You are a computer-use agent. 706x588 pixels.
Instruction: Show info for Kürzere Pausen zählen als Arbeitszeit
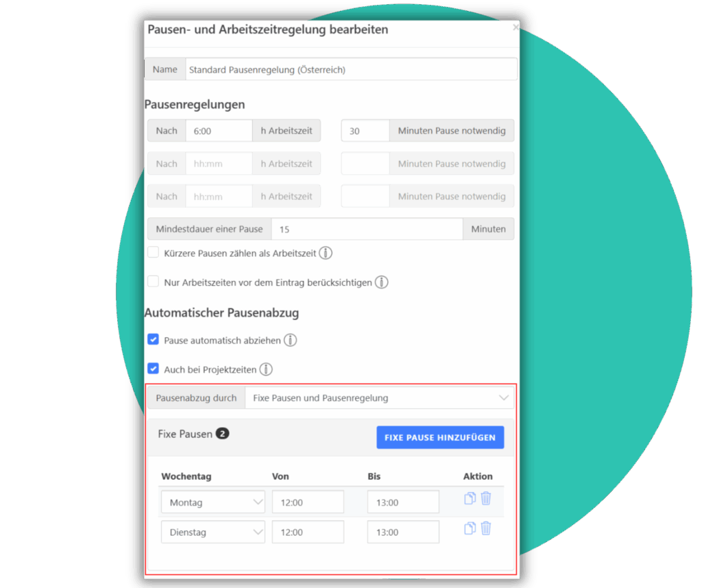326,253
